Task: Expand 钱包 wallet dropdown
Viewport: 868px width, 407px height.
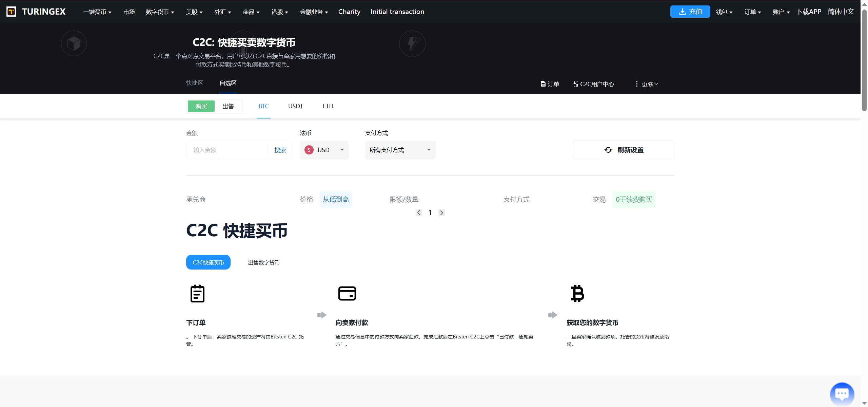Action: tap(724, 12)
